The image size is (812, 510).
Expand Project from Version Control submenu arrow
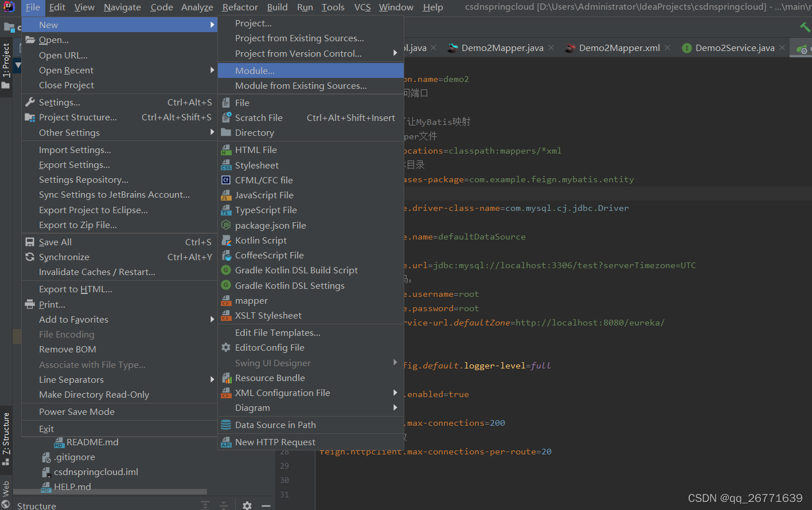pos(395,53)
